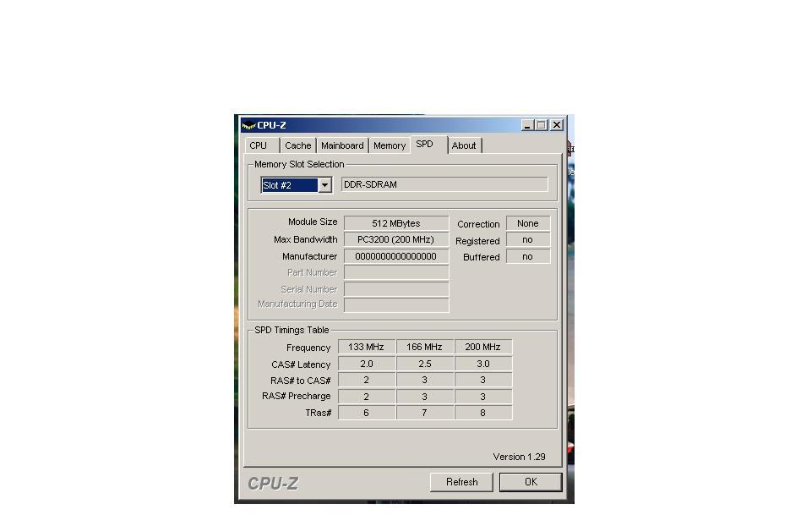
Task: Click the Module Size label
Action: tap(313, 222)
